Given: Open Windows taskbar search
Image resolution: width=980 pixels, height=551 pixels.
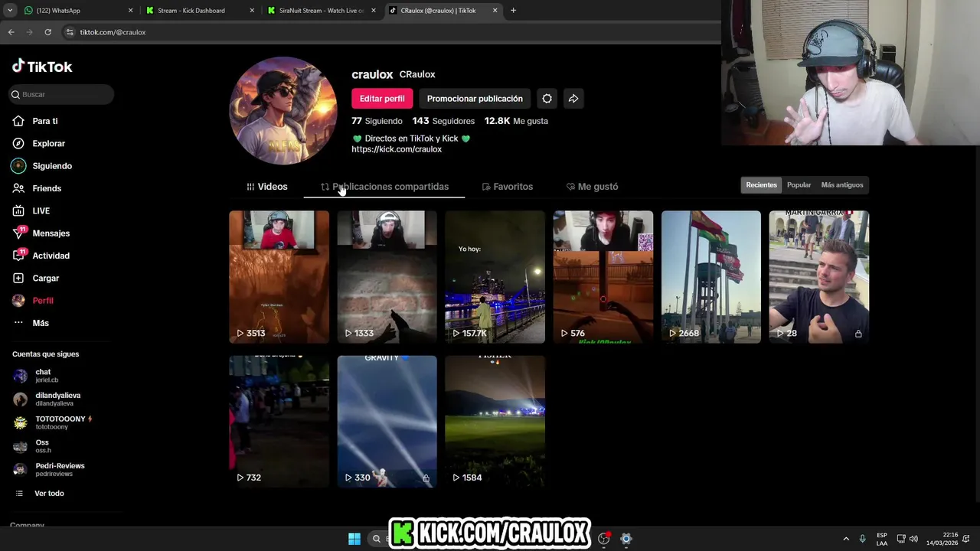Looking at the screenshot, I should tap(377, 539).
